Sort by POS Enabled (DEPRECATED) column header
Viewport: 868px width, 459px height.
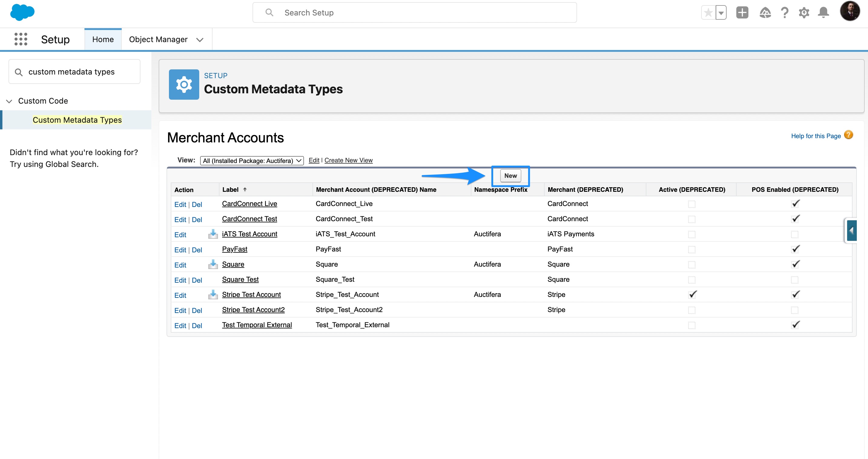tap(795, 190)
